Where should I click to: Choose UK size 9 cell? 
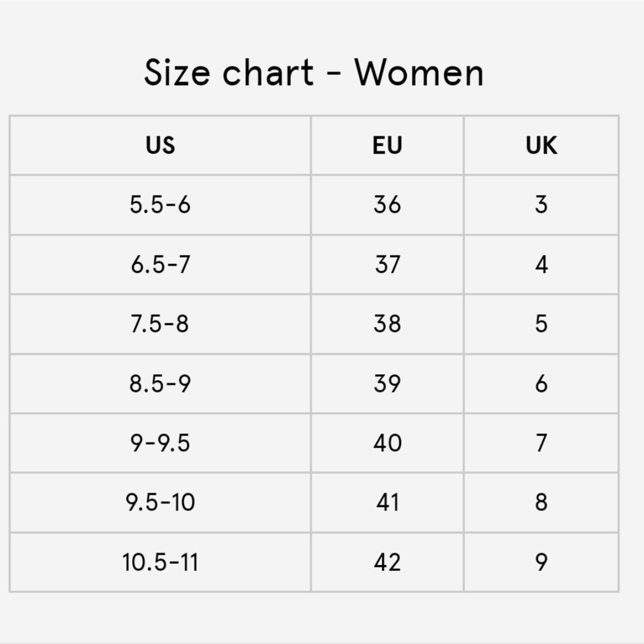coord(541,562)
